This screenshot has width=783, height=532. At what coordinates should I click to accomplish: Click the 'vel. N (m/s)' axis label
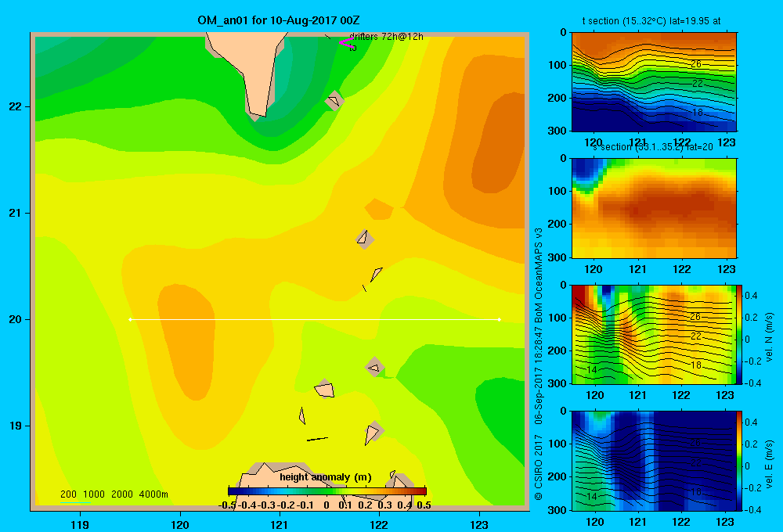pos(770,337)
